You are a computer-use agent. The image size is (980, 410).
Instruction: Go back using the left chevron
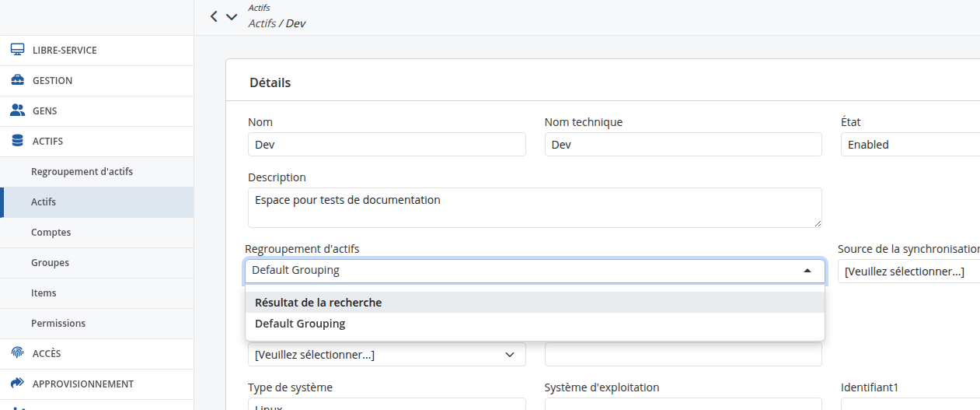[214, 16]
